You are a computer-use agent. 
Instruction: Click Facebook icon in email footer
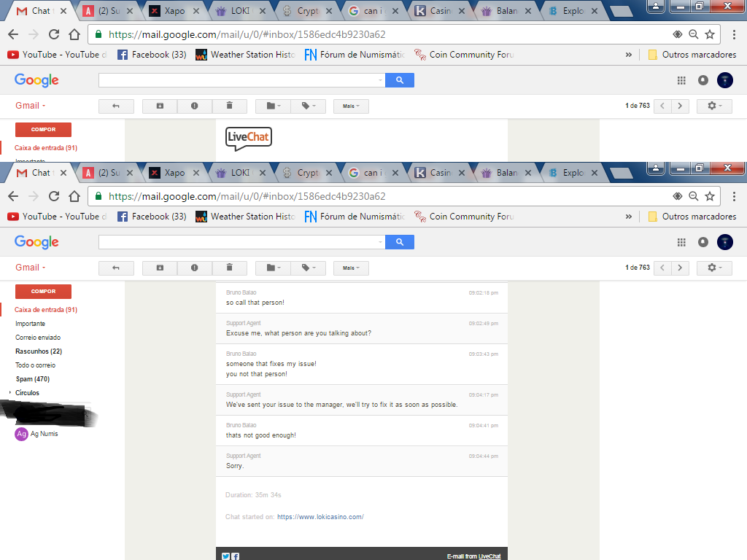coord(236,556)
